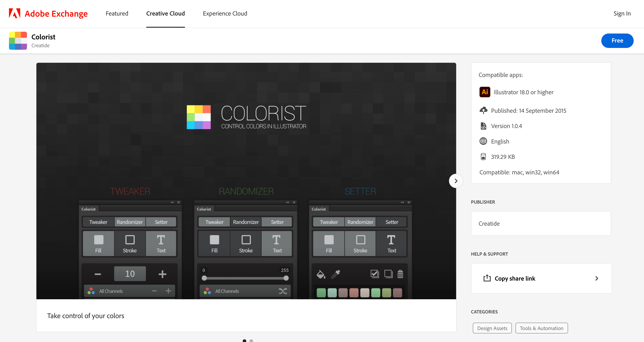Click the Colorist app icon in header
Viewport: 644px width, 342px height.
tap(18, 40)
